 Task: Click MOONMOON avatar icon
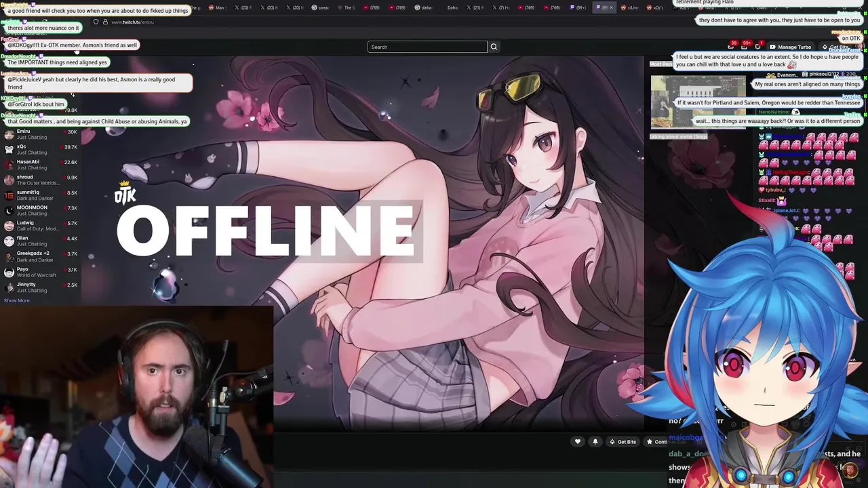pos(9,211)
